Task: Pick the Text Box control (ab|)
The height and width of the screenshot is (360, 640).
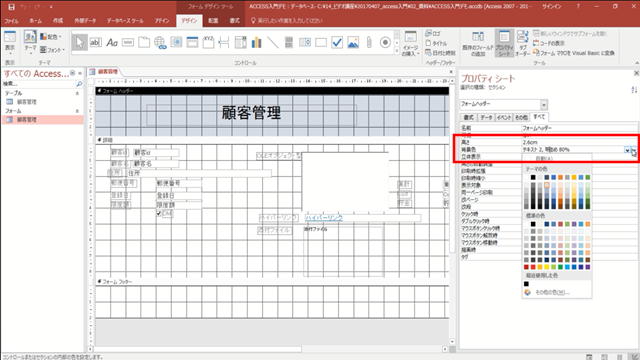Action: pos(96,42)
